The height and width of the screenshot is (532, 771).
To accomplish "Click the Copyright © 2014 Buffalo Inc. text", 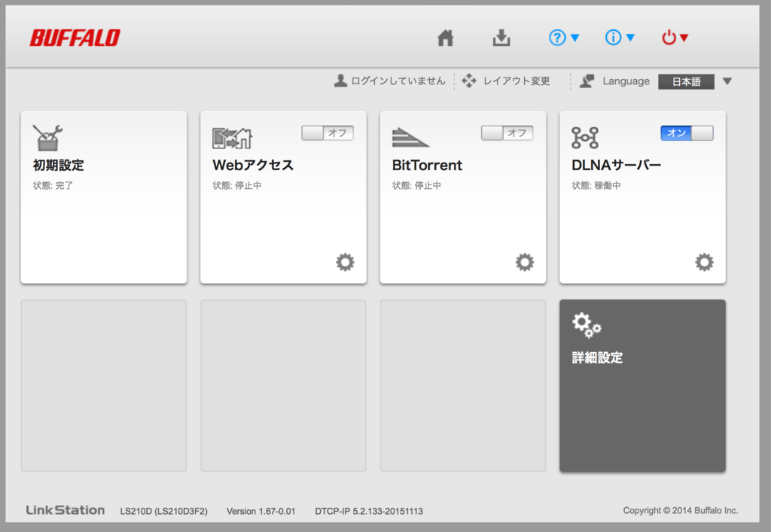I will click(681, 510).
